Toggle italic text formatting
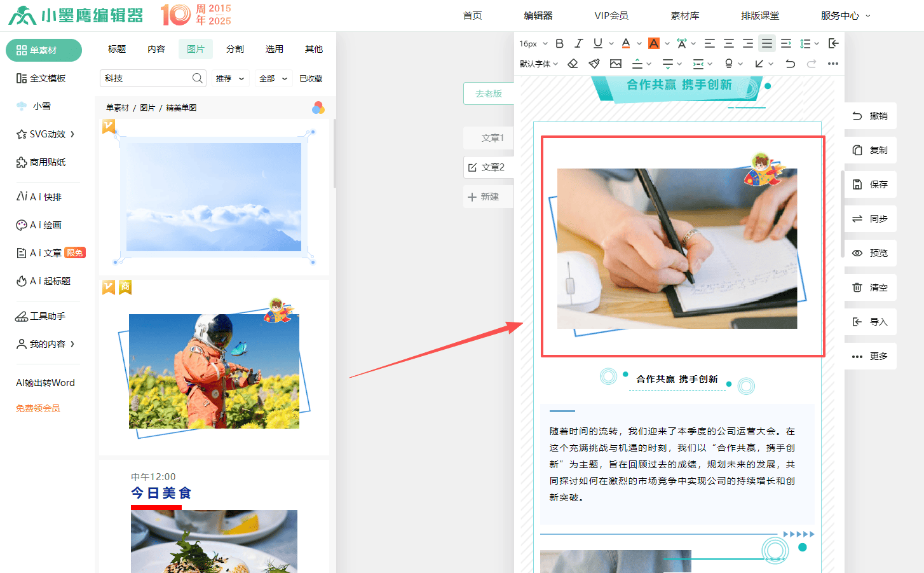Screen dimensions: 924x573 click(578, 43)
